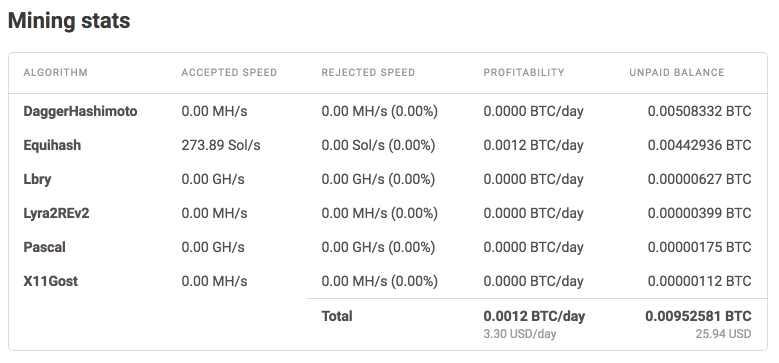This screenshot has width=779, height=363.
Task: Click the UNPAID BALANCE column header
Action: 677,73
